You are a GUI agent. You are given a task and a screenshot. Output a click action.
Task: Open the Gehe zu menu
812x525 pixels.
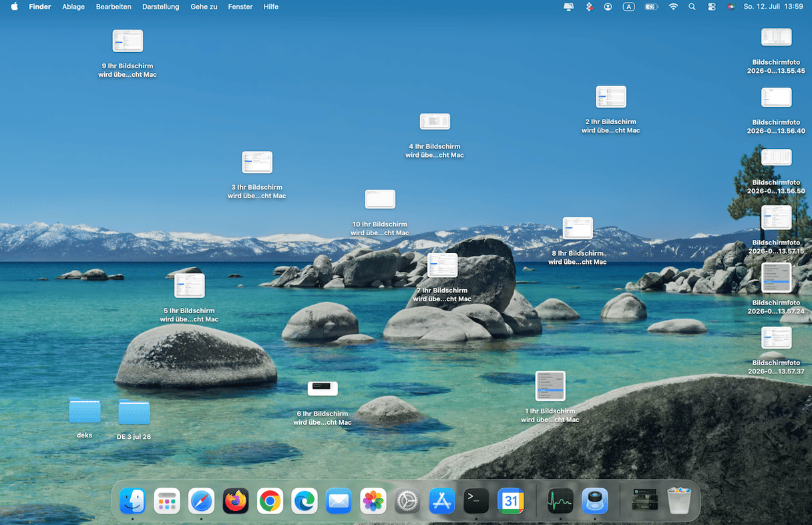click(204, 7)
